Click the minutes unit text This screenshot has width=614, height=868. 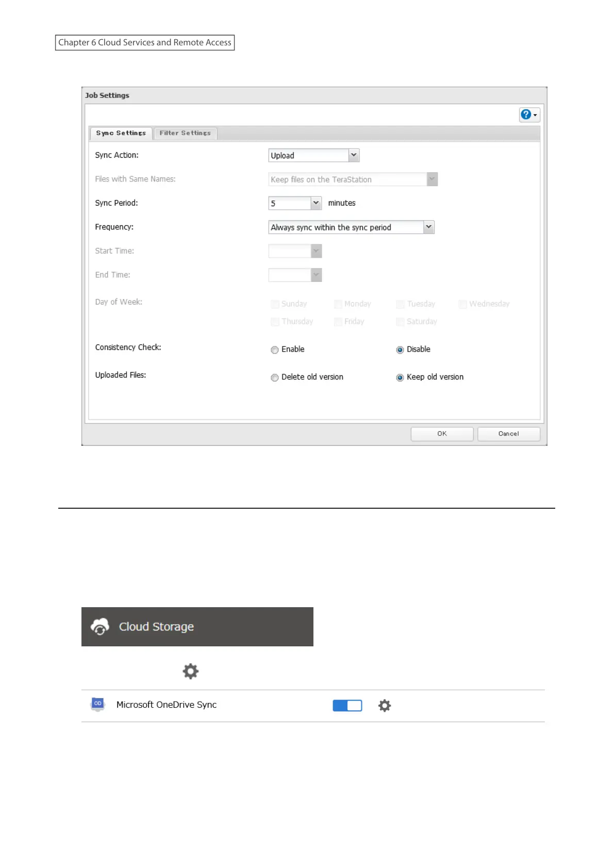pyautogui.click(x=342, y=203)
